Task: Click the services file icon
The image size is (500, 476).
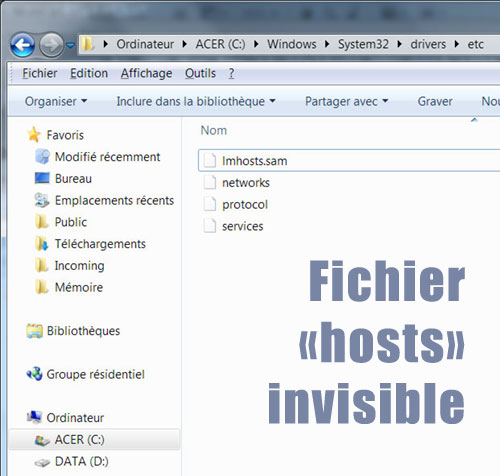Action: coord(210,226)
